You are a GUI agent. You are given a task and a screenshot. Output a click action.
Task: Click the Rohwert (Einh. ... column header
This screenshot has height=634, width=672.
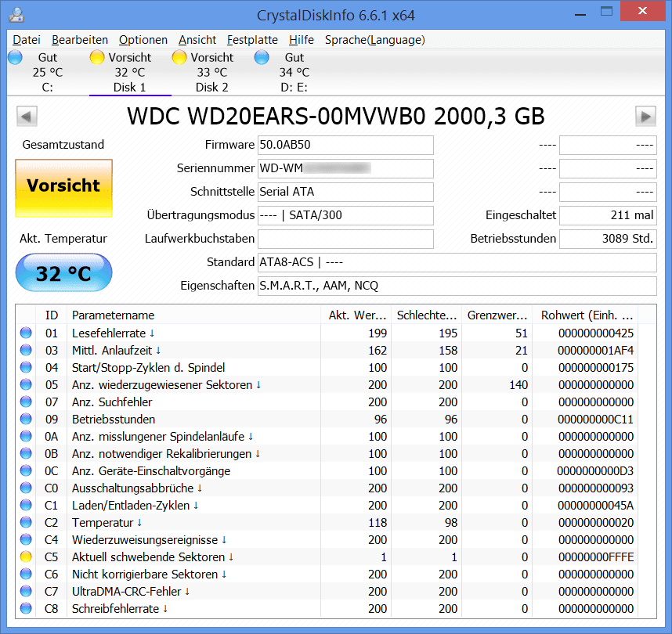click(585, 315)
